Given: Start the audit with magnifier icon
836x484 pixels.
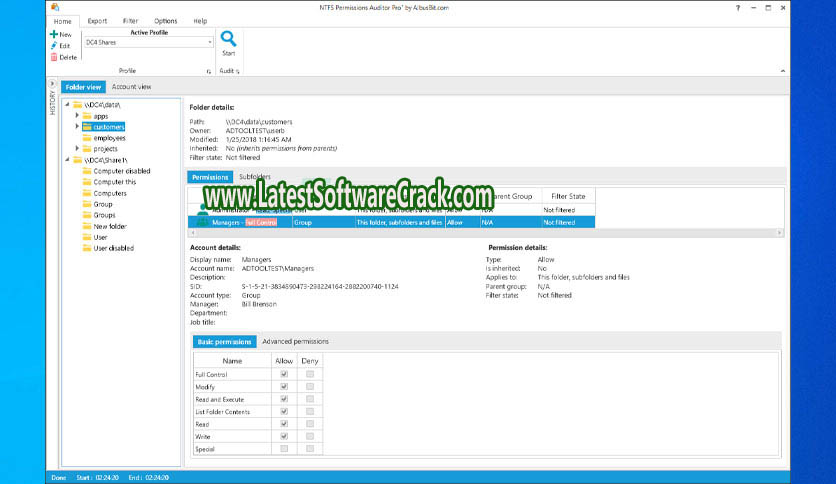Looking at the screenshot, I should 228,38.
